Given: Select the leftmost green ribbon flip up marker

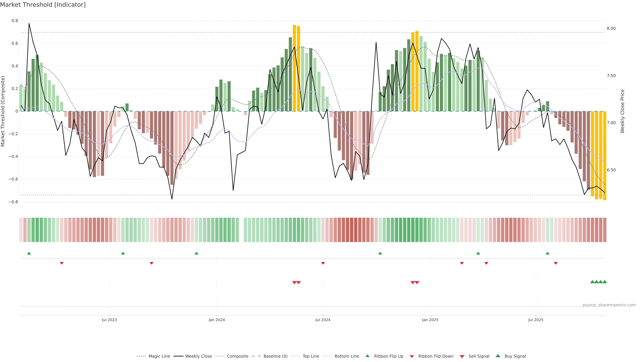Looking at the screenshot, I should 29,253.
